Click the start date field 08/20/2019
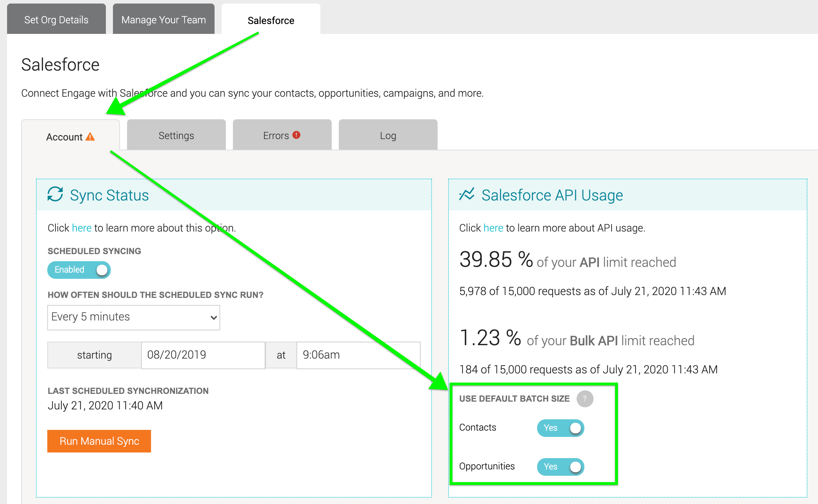The width and height of the screenshot is (818, 504). click(x=203, y=355)
